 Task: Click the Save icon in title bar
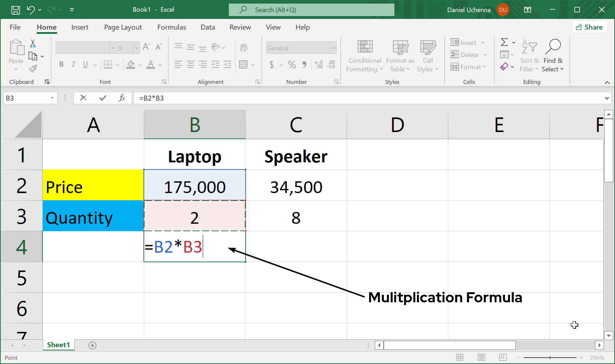16,10
